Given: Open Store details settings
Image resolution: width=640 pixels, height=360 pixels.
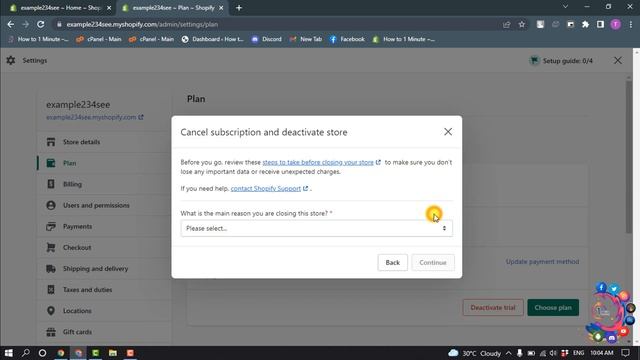Looking at the screenshot, I should tap(81, 142).
